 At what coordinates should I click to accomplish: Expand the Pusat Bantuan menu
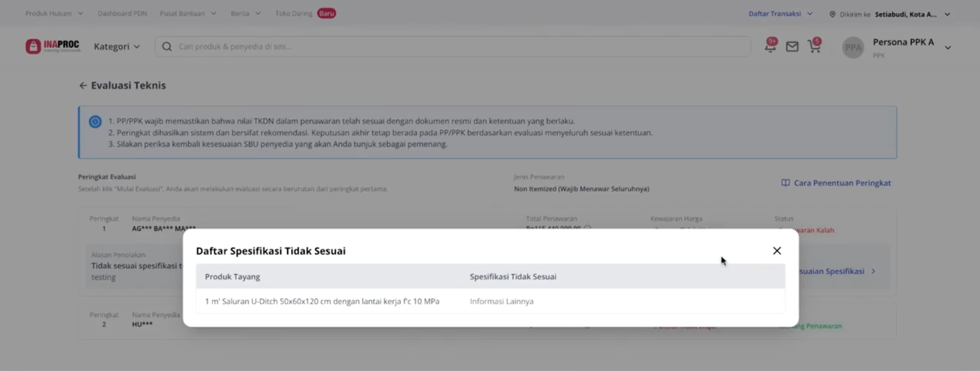[188, 13]
